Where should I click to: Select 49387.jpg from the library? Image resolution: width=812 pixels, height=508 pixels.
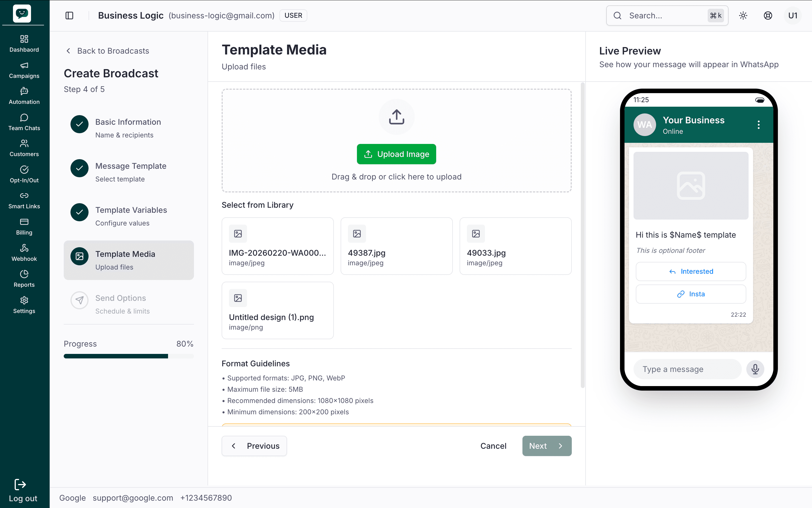pyautogui.click(x=396, y=246)
